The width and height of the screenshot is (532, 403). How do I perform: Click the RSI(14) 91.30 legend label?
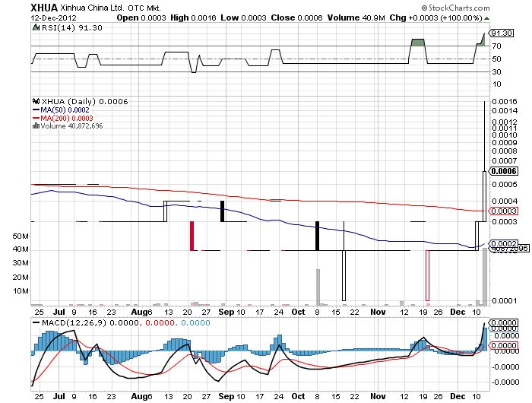tap(72, 28)
